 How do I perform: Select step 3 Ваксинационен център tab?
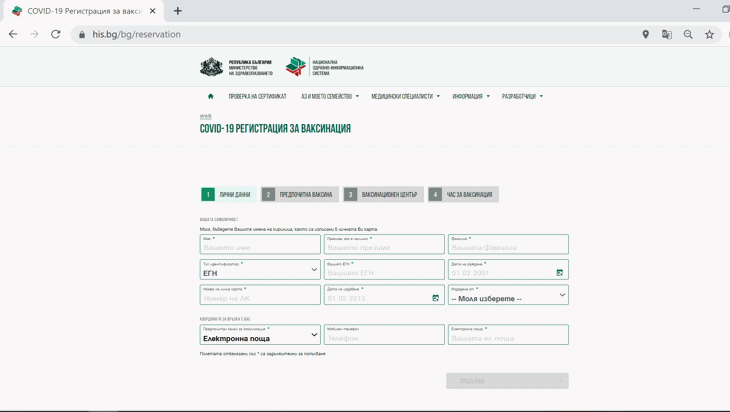(383, 195)
